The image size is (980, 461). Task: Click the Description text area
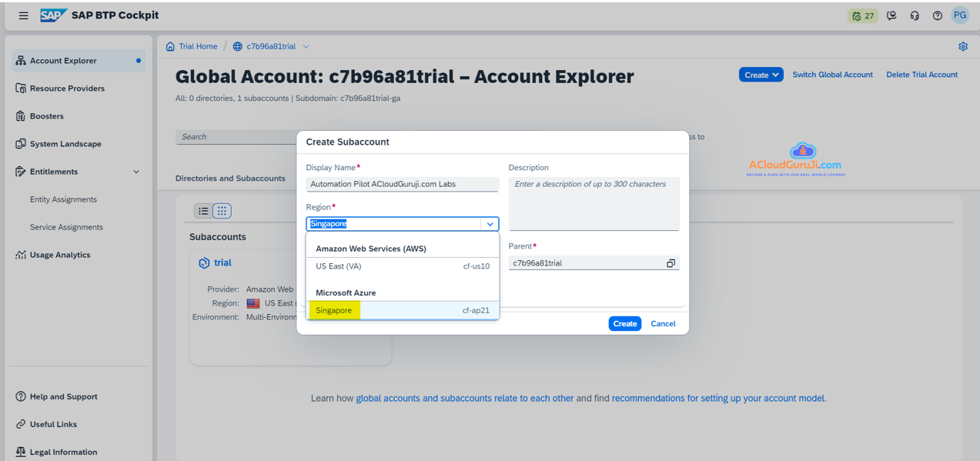point(594,203)
